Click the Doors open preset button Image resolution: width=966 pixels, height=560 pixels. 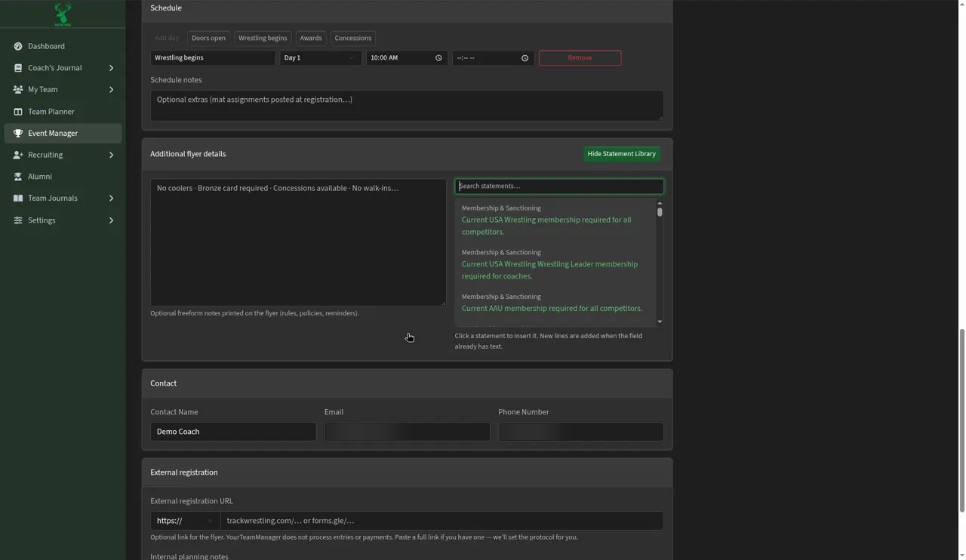coord(208,38)
